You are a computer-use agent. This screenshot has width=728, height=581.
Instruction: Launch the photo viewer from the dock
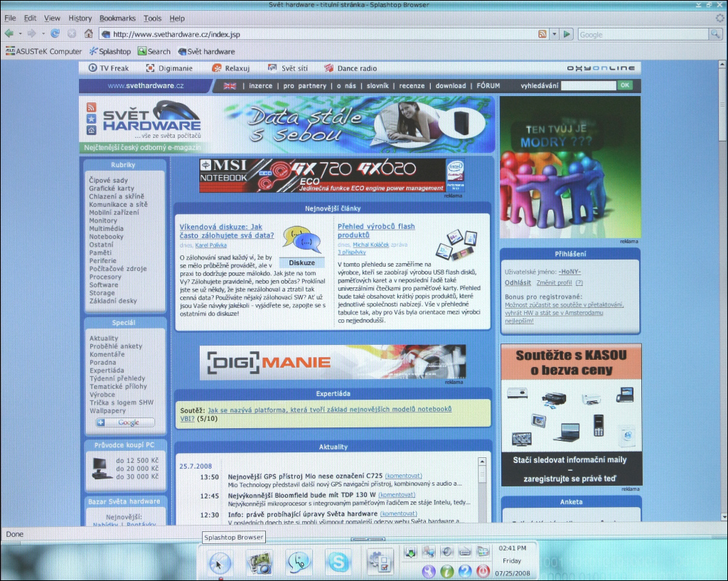[259, 562]
